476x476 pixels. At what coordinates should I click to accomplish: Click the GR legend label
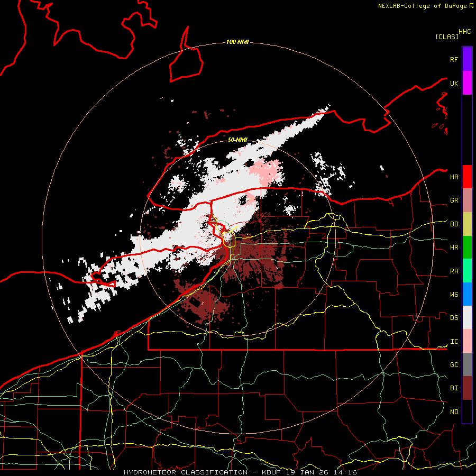454,200
